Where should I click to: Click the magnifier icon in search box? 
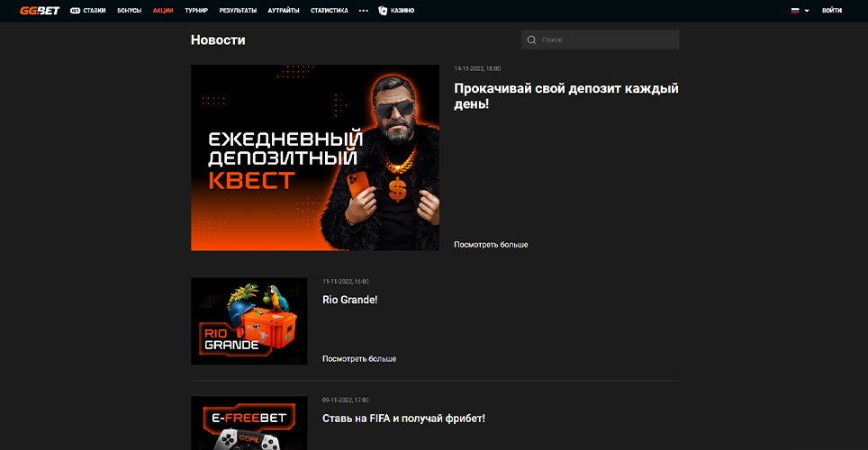[x=531, y=40]
